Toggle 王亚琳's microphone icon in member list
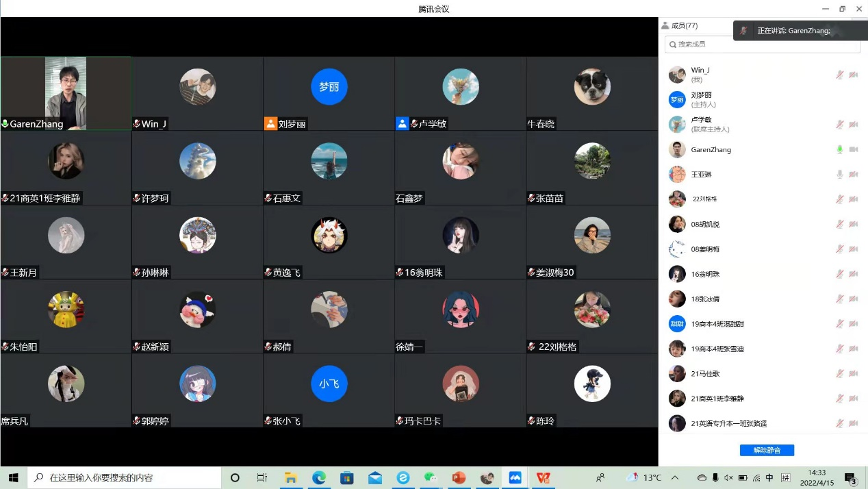The width and height of the screenshot is (868, 489). coord(839,174)
